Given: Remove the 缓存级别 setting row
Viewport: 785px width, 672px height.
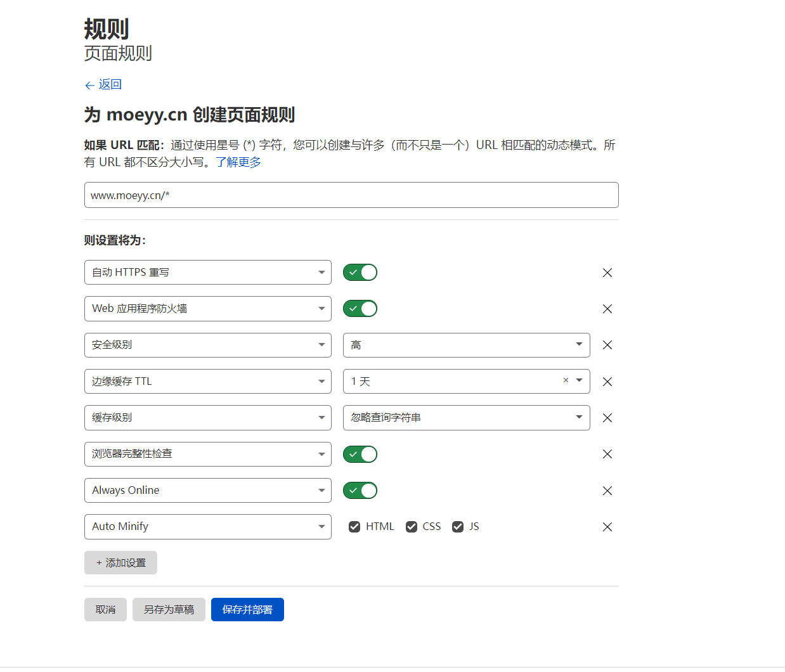Looking at the screenshot, I should (x=607, y=418).
